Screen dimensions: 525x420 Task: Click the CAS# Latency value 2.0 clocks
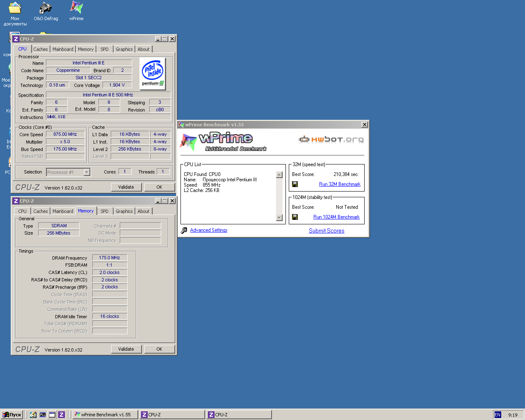[110, 272]
